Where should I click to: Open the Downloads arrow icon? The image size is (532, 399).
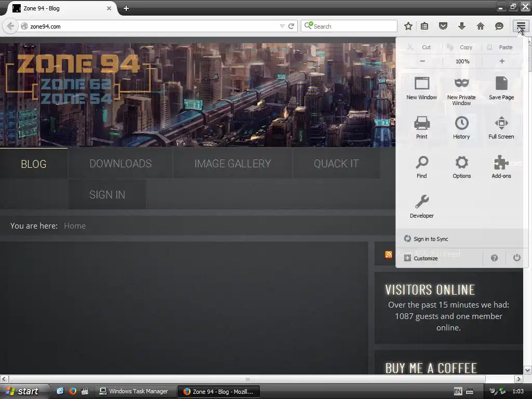tap(462, 26)
